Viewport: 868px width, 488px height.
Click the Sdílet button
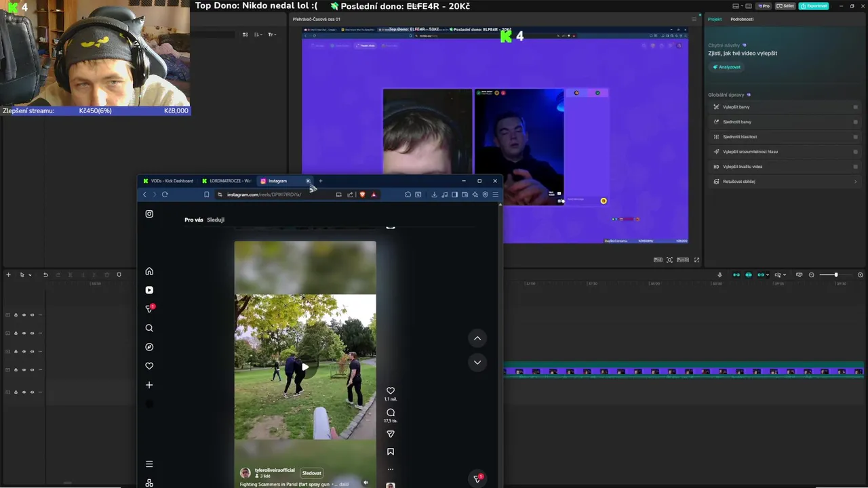785,6
